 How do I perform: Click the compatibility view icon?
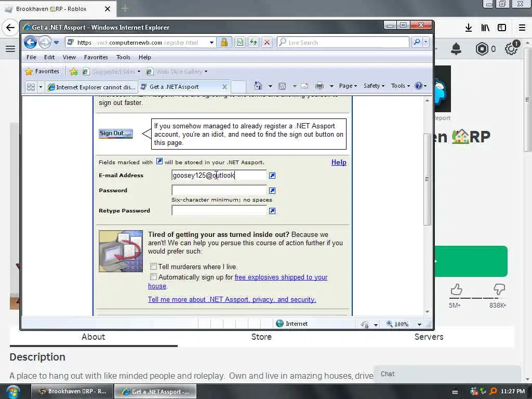[240, 43]
